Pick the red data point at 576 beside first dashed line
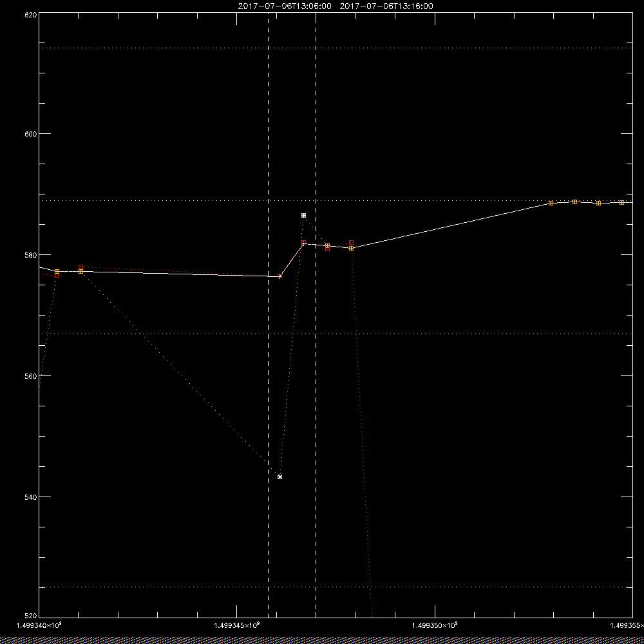 (279, 276)
